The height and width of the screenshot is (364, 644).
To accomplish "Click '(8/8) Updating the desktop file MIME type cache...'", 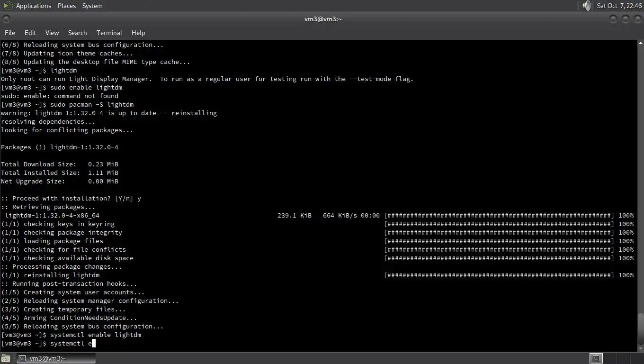I will 96,62.
